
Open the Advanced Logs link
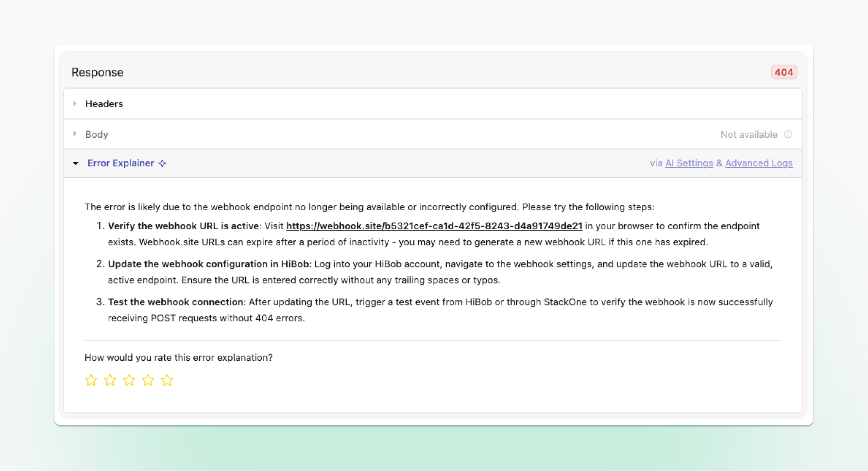[759, 163]
